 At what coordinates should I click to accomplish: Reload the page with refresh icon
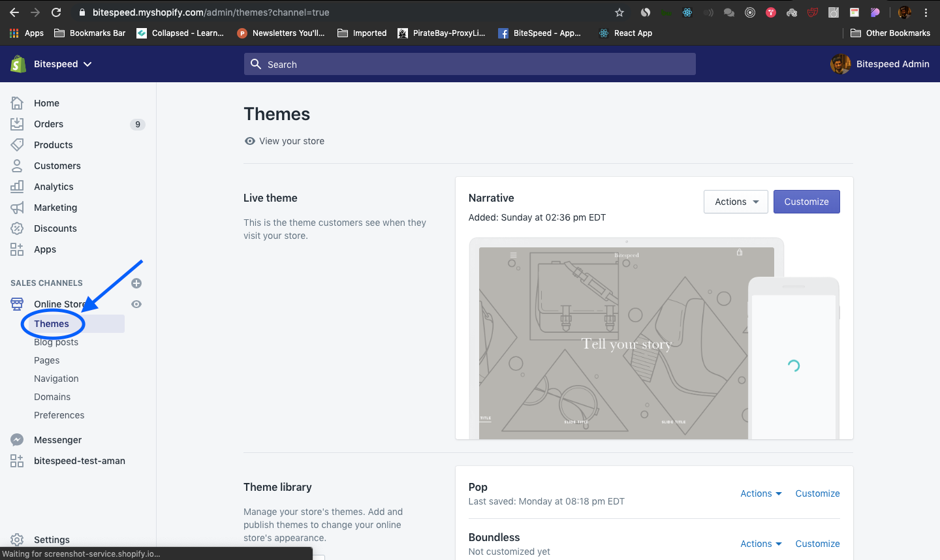click(56, 12)
